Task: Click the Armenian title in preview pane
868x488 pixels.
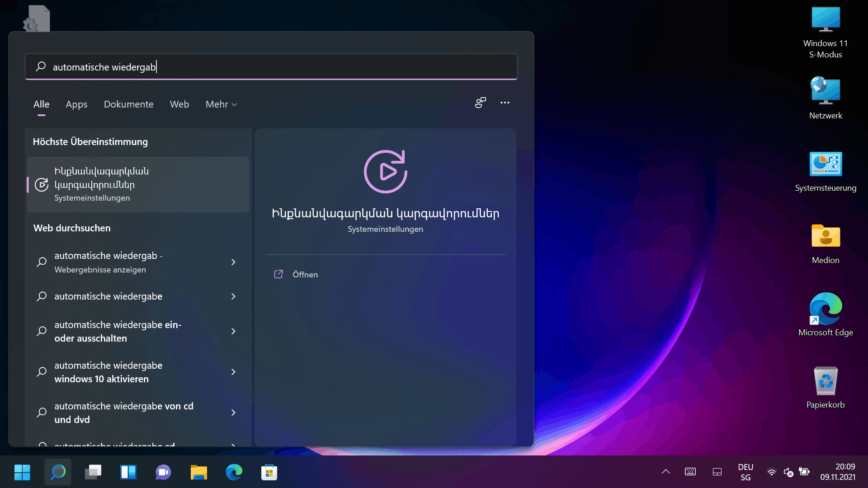Action: click(x=386, y=213)
